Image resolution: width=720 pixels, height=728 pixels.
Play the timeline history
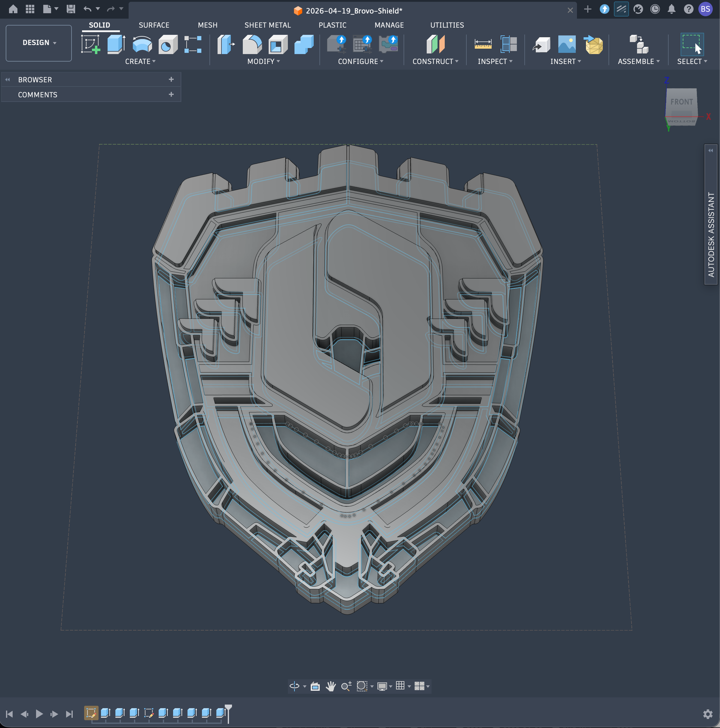tap(39, 714)
